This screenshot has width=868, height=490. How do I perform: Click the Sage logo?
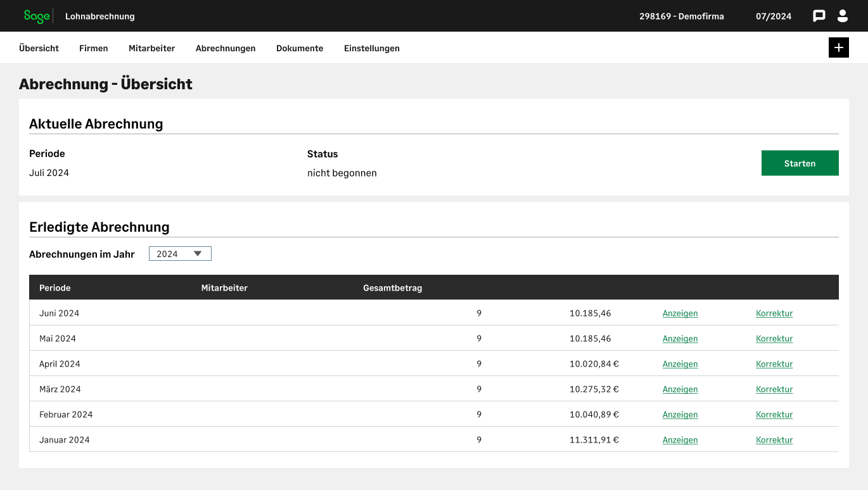(37, 16)
